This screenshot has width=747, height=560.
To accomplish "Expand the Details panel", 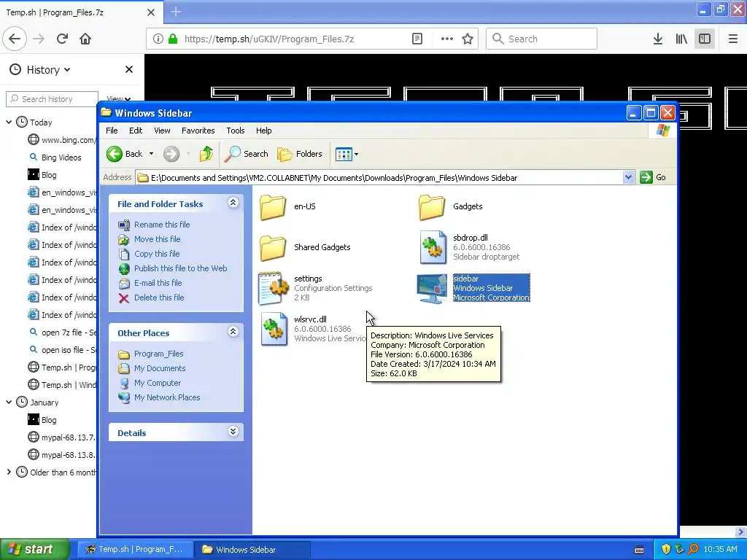I will [233, 432].
